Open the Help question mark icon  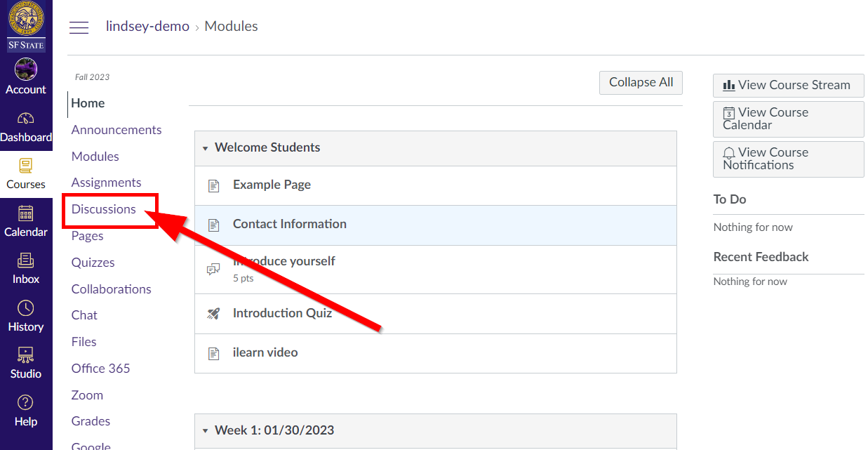26,403
